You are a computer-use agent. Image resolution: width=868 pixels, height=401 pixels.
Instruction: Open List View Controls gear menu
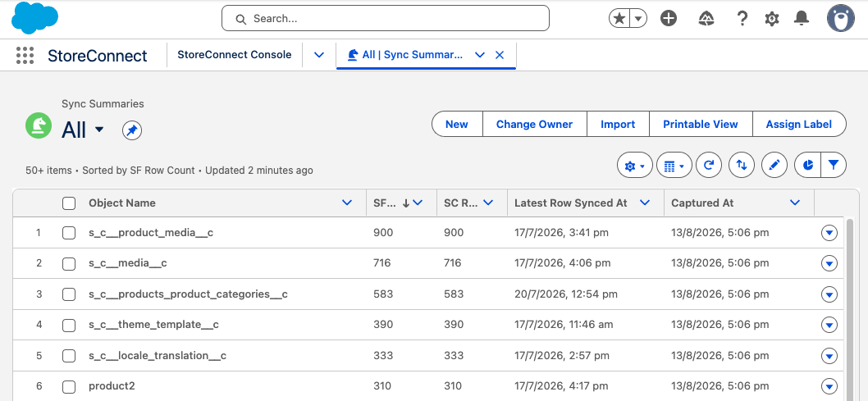[634, 165]
